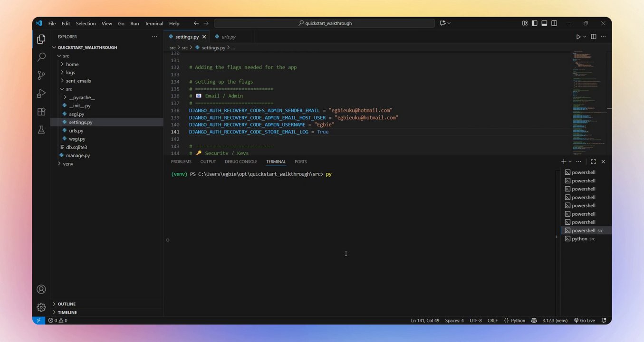644x342 pixels.
Task: Click the Customize Layout icon
Action: click(x=525, y=23)
